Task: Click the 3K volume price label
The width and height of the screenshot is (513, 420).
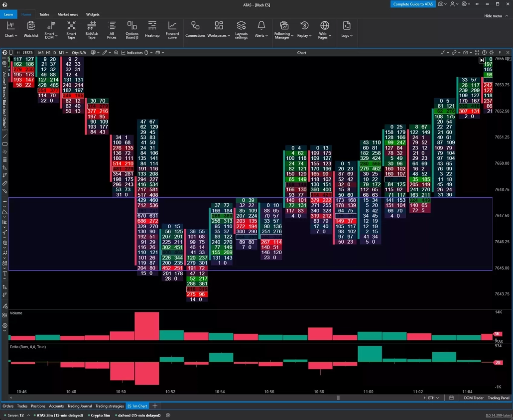Action: (x=497, y=334)
